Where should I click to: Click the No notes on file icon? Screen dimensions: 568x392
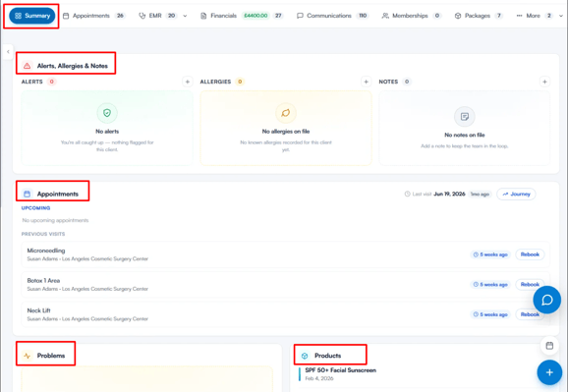tap(465, 117)
